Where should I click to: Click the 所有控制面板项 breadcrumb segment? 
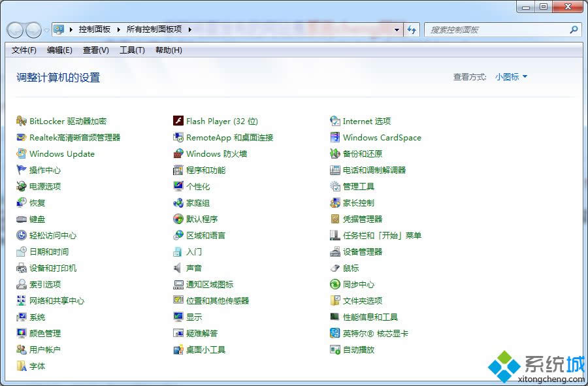pyautogui.click(x=154, y=29)
